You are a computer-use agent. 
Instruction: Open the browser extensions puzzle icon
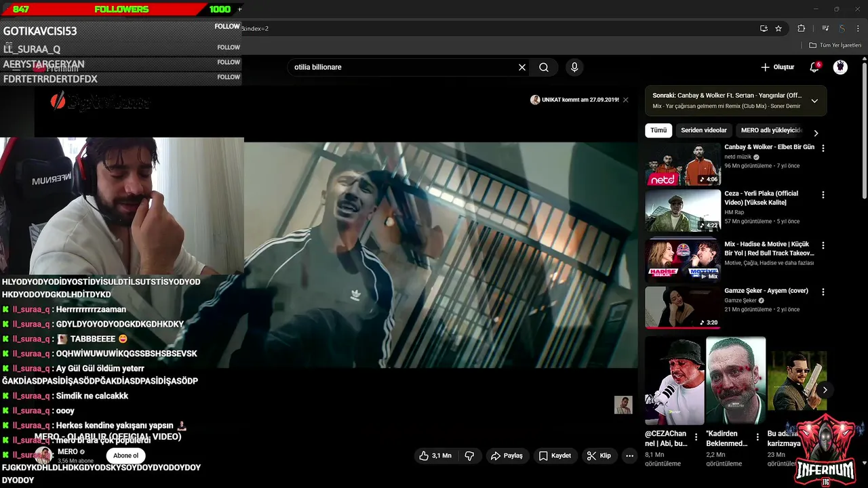(x=801, y=28)
